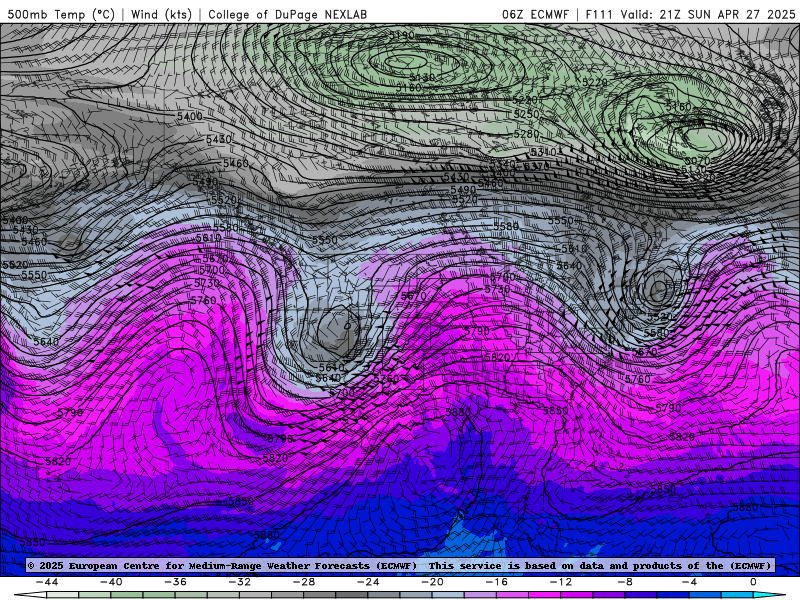
Task: Click the 5280 height contour label
Action: coord(526,134)
